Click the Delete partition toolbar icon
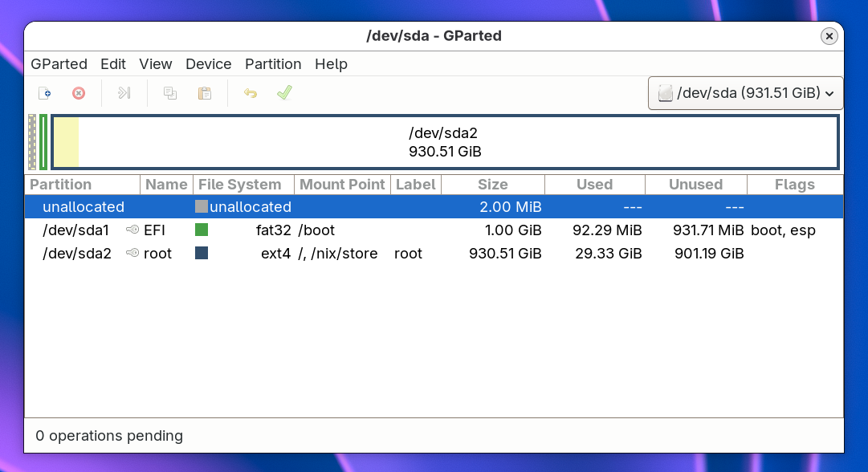The image size is (868, 472). (79, 93)
